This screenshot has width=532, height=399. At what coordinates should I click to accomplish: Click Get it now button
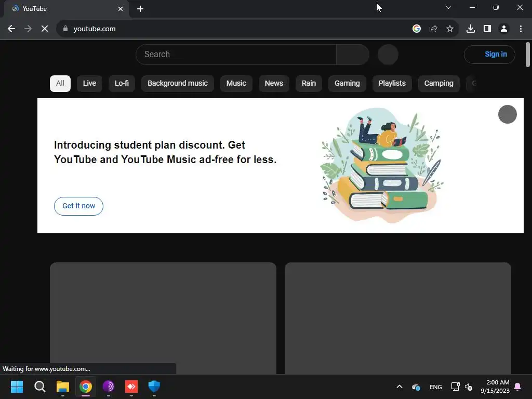pos(79,206)
